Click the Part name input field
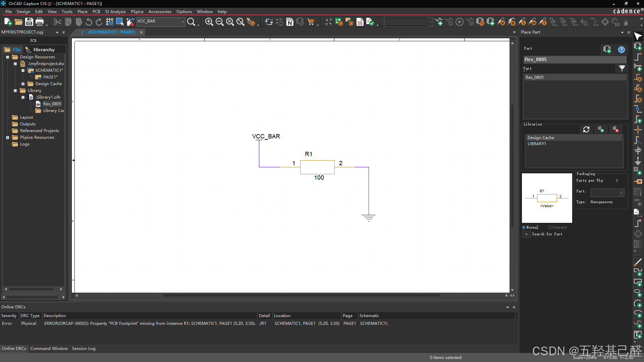The width and height of the screenshot is (644, 362). coord(575,59)
